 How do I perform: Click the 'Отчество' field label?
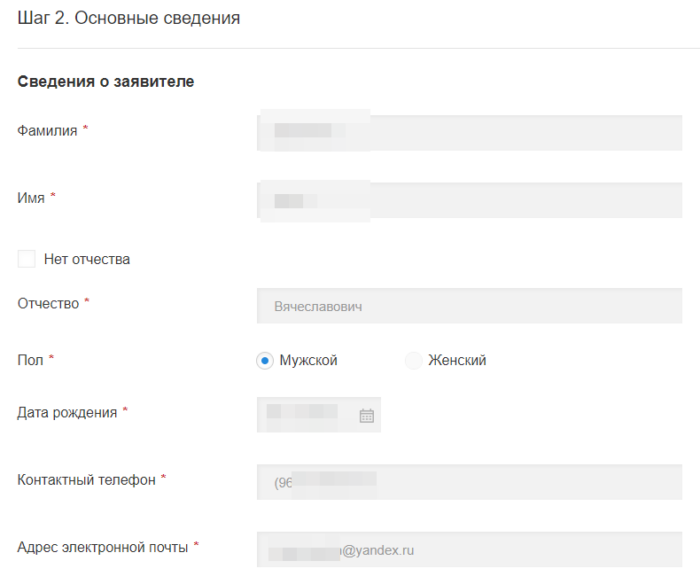pyautogui.click(x=48, y=303)
